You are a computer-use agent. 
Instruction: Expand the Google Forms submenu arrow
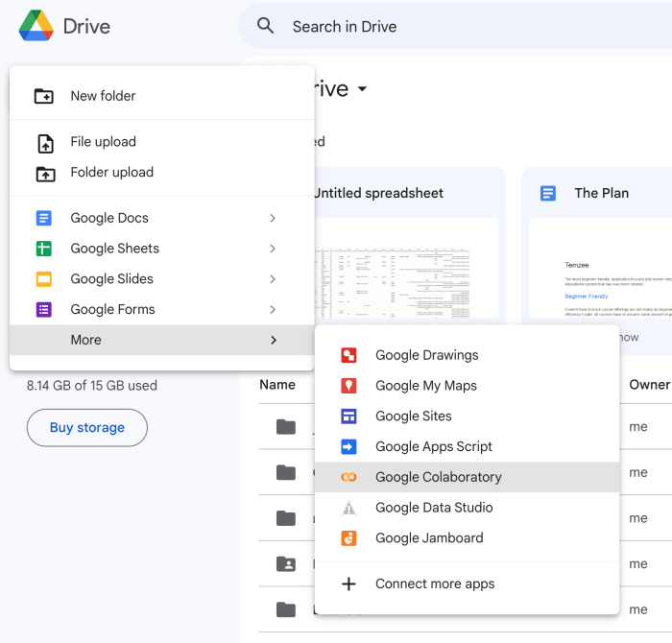[x=273, y=309]
